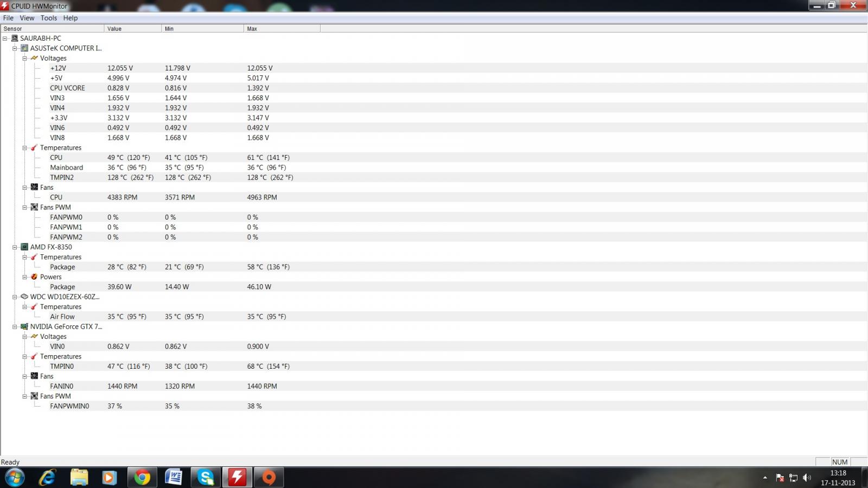Collapse the ASUSTeK Voltages tree node
The image size is (868, 488).
(x=24, y=58)
